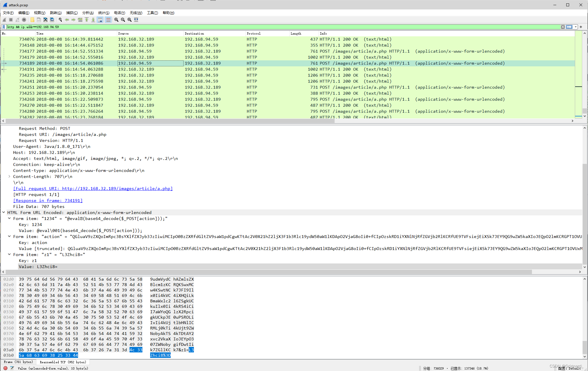Open the 电话(Y) menu
Image resolution: width=588 pixels, height=371 pixels.
pyautogui.click(x=120, y=13)
